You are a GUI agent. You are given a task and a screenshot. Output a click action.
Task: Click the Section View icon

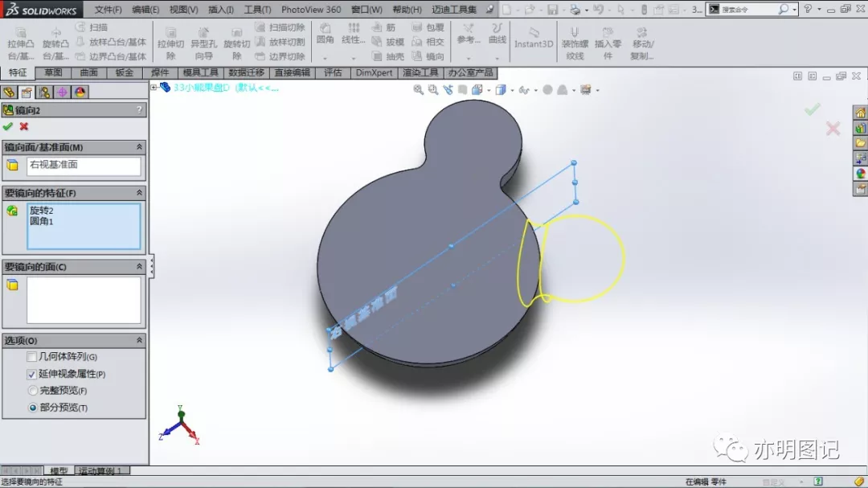[462, 90]
